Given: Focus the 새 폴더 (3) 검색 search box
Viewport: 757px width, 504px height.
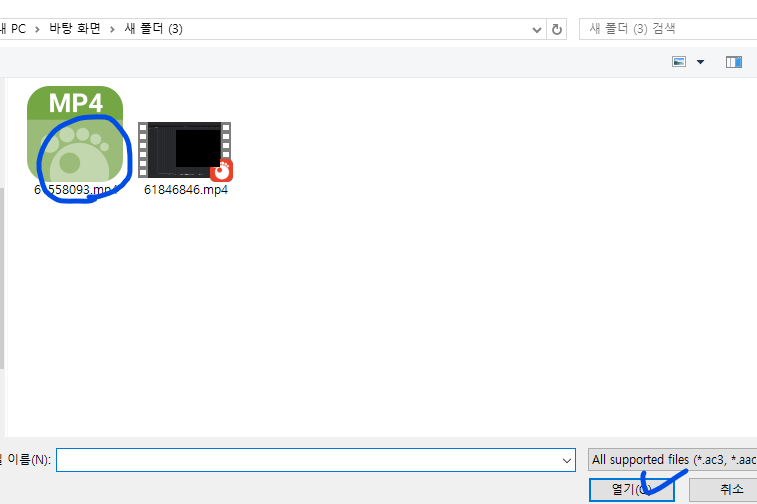Looking at the screenshot, I should click(668, 29).
